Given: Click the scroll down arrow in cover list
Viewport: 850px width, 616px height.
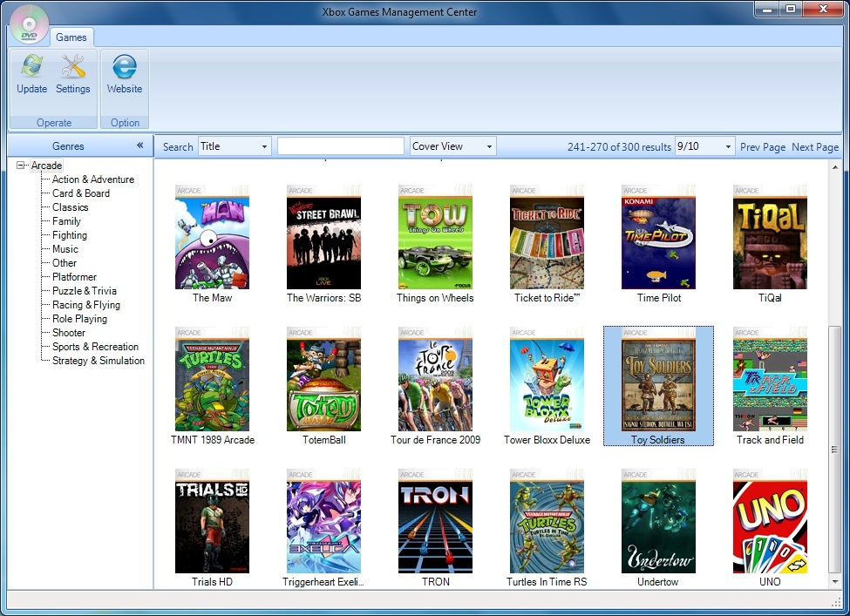Looking at the screenshot, I should [835, 582].
